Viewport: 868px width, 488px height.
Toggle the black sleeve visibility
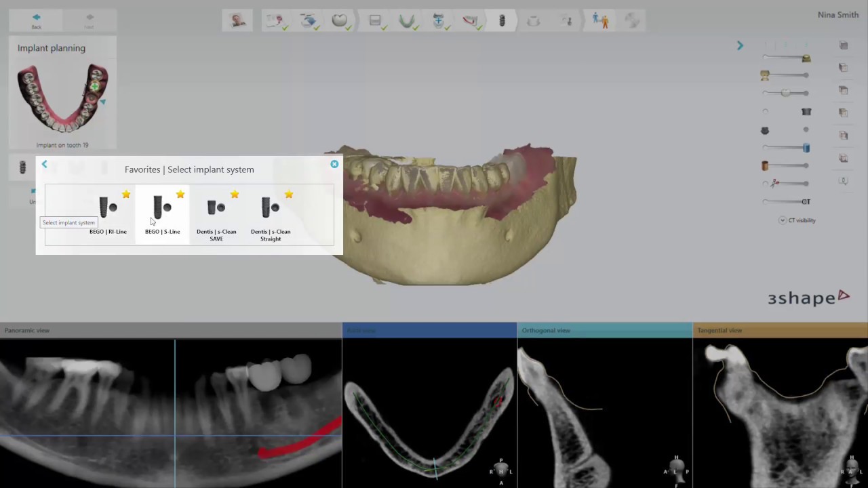tap(806, 112)
